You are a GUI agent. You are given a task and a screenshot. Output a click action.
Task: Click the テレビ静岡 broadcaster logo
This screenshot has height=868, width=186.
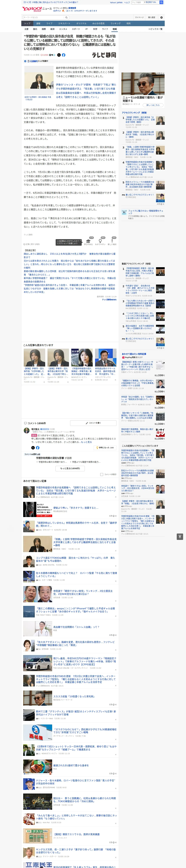[104, 55]
